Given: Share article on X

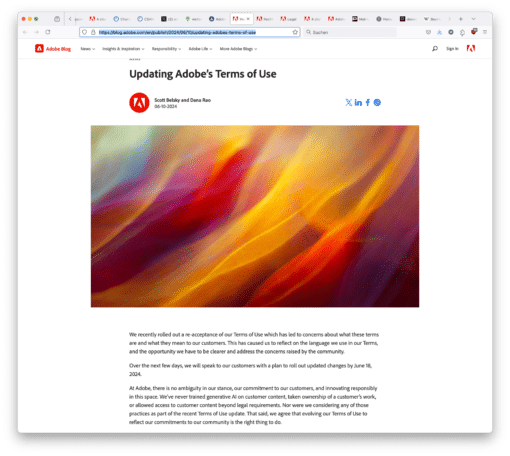Looking at the screenshot, I should click(349, 102).
